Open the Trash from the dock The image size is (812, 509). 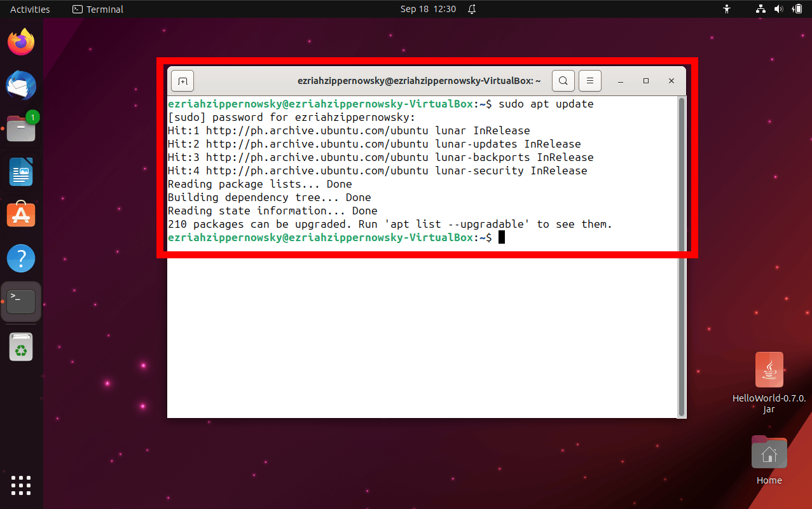21,347
